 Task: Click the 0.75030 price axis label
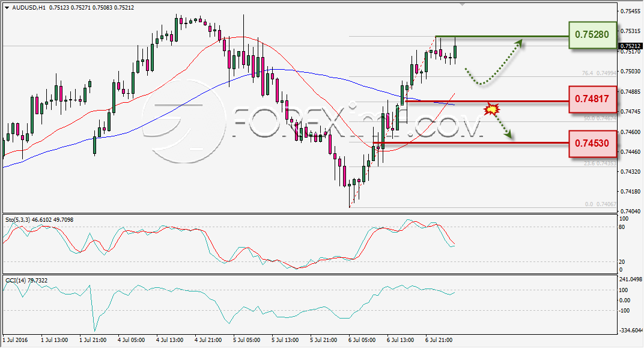(x=630, y=72)
